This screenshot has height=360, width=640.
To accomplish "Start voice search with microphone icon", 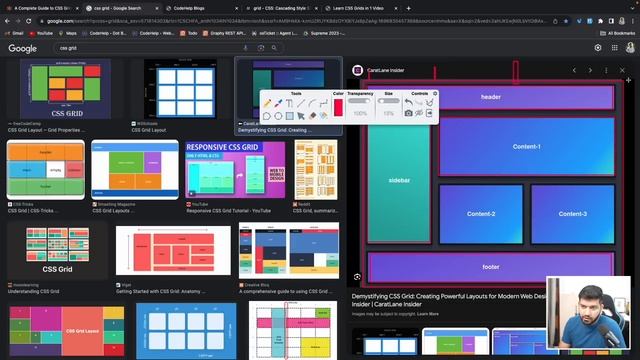I will [245, 48].
